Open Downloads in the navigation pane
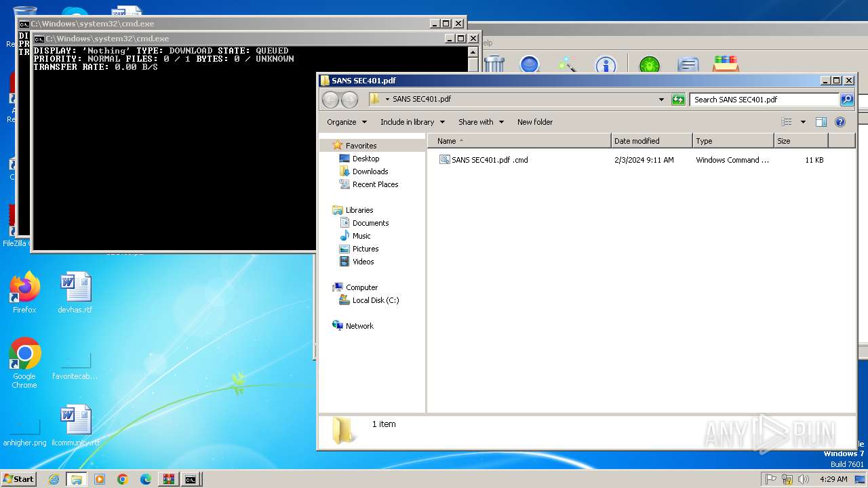Image resolution: width=868 pixels, height=488 pixels. click(x=370, y=171)
